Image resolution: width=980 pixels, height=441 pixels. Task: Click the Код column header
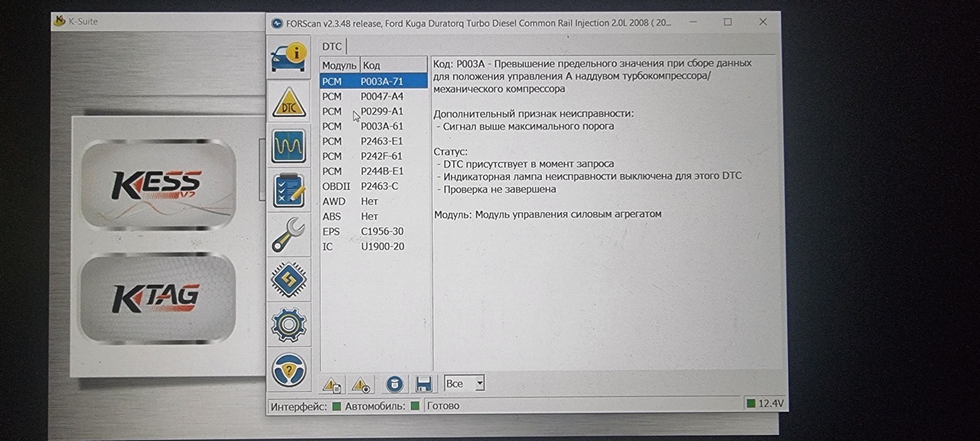(x=394, y=65)
